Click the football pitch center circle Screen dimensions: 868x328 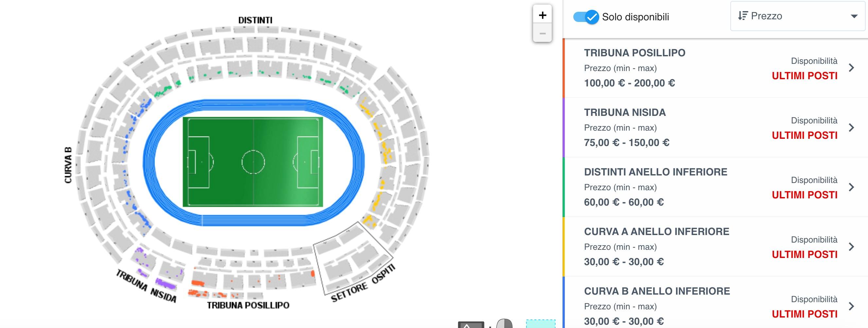click(253, 162)
